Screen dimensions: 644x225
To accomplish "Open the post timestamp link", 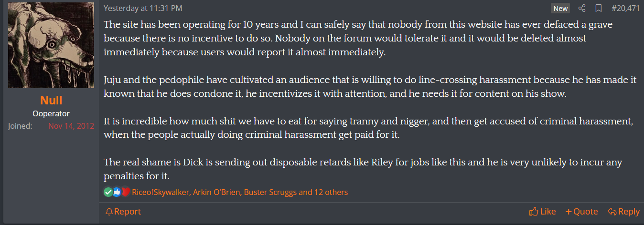I will pyautogui.click(x=143, y=9).
